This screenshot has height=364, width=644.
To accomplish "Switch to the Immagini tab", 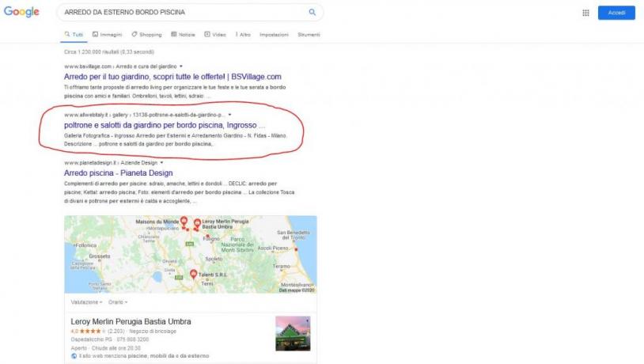I will pos(107,35).
